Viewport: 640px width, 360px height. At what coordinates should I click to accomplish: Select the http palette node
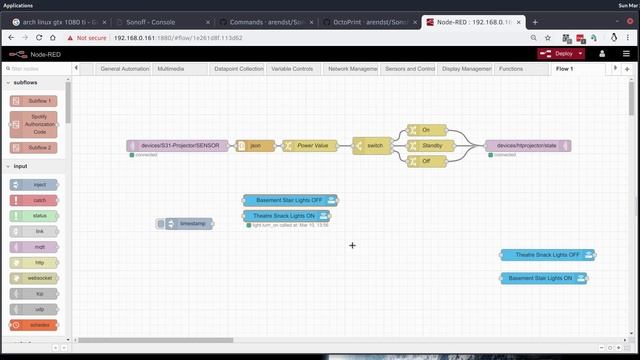tap(33, 262)
